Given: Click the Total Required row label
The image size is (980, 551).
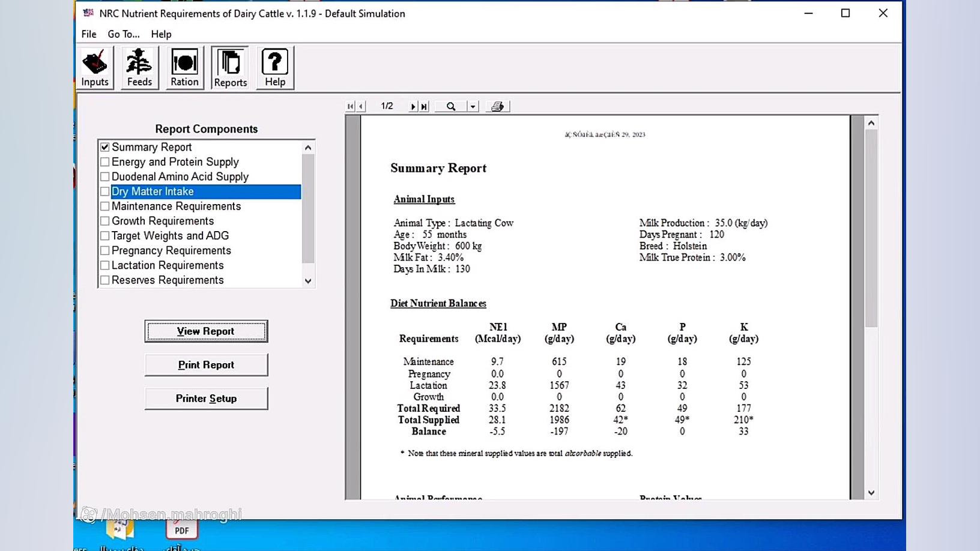Looking at the screenshot, I should pyautogui.click(x=429, y=409).
